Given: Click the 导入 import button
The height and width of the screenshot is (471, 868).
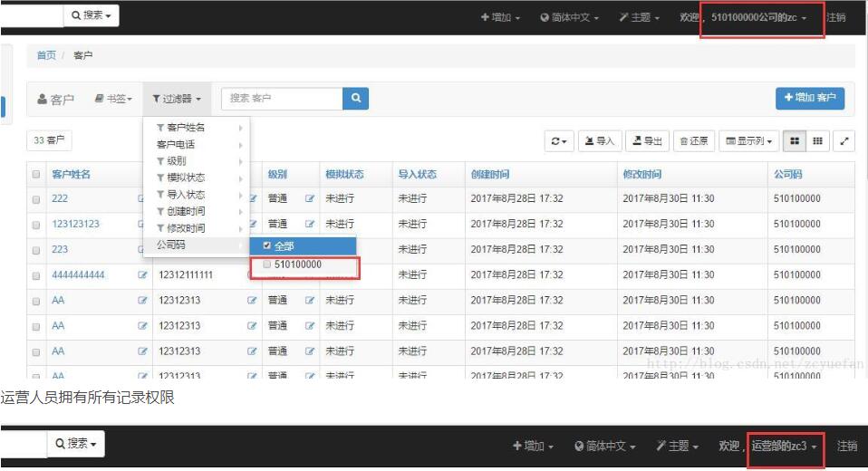Looking at the screenshot, I should [598, 141].
